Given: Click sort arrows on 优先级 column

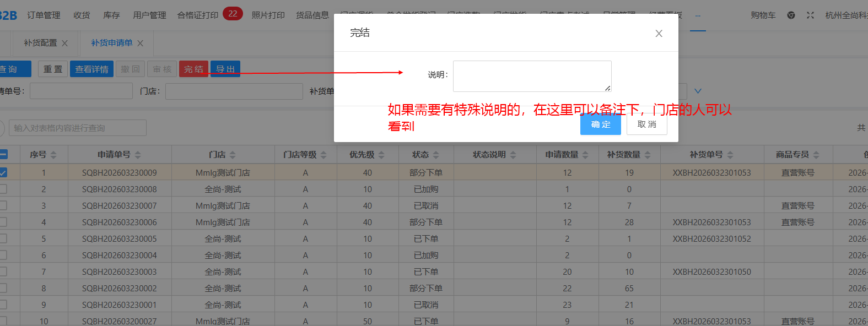Looking at the screenshot, I should (381, 155).
